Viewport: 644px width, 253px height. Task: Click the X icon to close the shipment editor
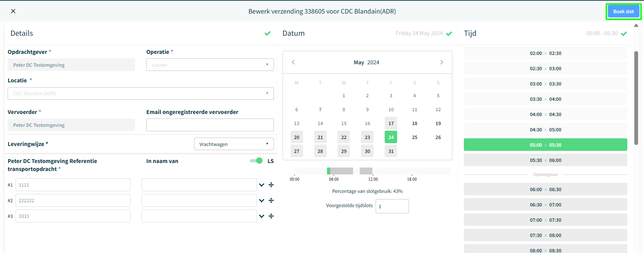[13, 11]
